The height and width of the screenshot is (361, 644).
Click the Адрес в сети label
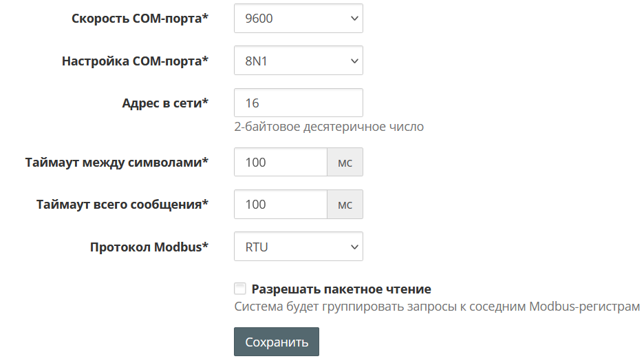(x=165, y=103)
